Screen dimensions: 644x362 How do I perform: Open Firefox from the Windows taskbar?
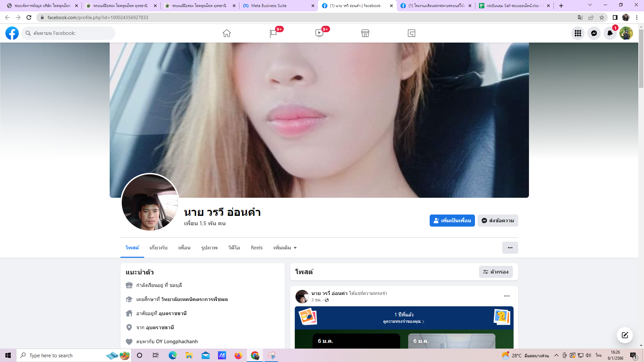pyautogui.click(x=238, y=355)
